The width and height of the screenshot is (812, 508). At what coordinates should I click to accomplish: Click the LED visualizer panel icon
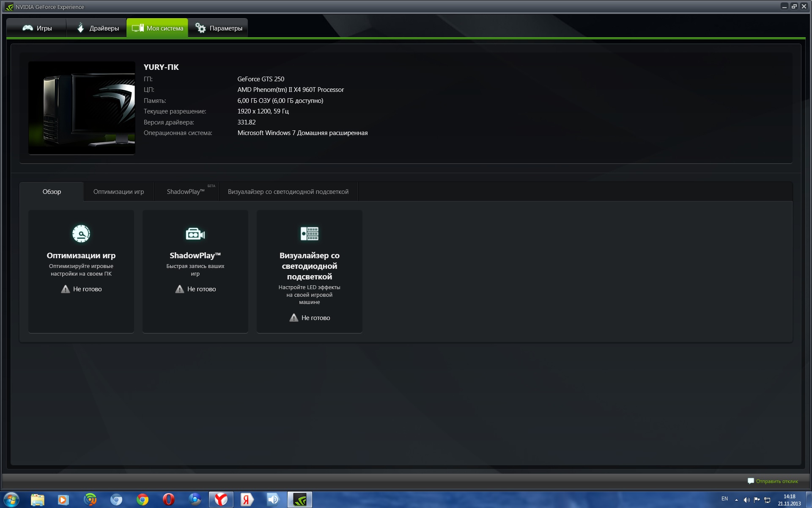tap(309, 233)
